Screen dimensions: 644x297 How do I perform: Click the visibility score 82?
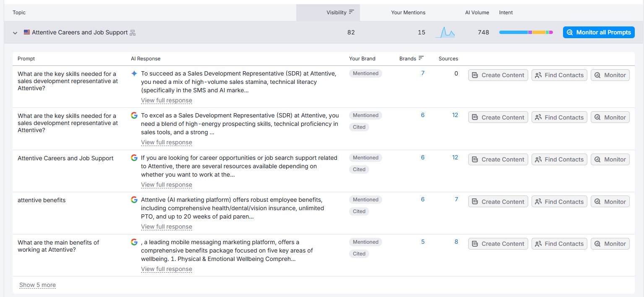click(x=351, y=32)
